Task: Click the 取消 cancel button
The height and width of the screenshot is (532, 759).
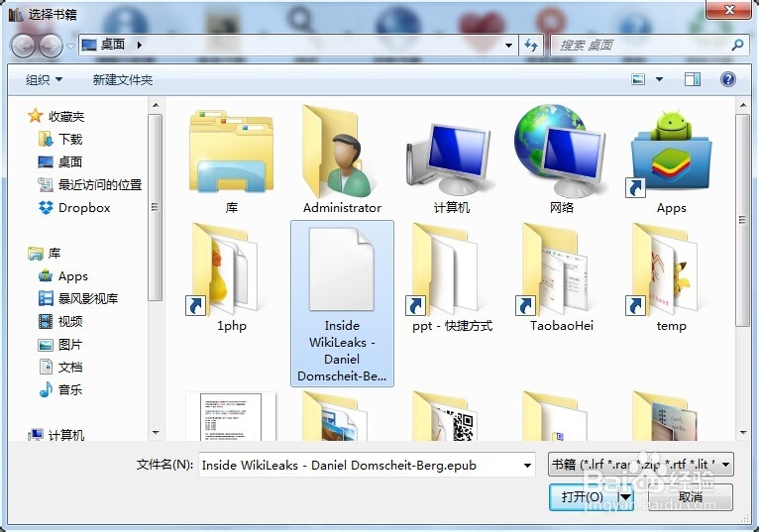Action: click(691, 496)
